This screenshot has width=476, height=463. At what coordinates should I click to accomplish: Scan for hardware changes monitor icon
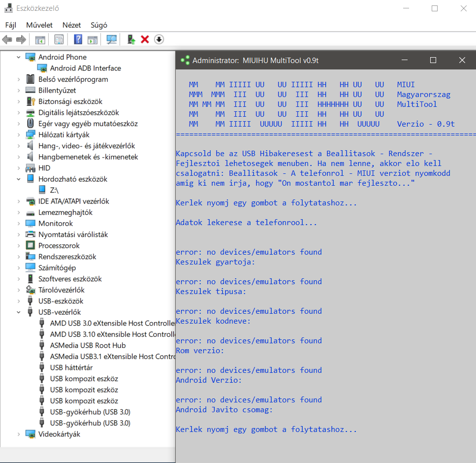coord(112,39)
